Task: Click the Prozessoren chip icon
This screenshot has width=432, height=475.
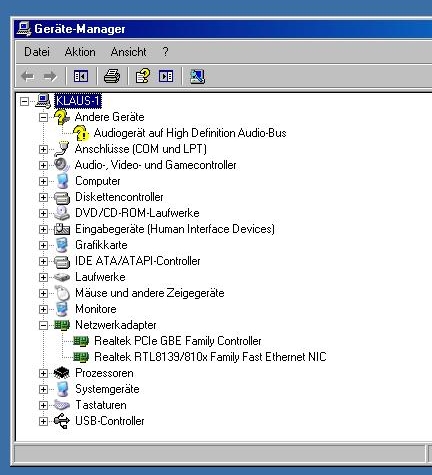Action: [62, 373]
